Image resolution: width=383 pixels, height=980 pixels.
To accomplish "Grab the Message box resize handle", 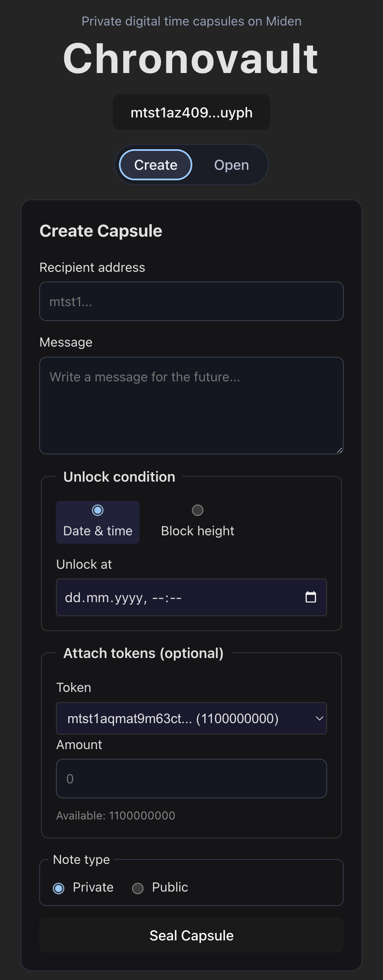I will (339, 450).
